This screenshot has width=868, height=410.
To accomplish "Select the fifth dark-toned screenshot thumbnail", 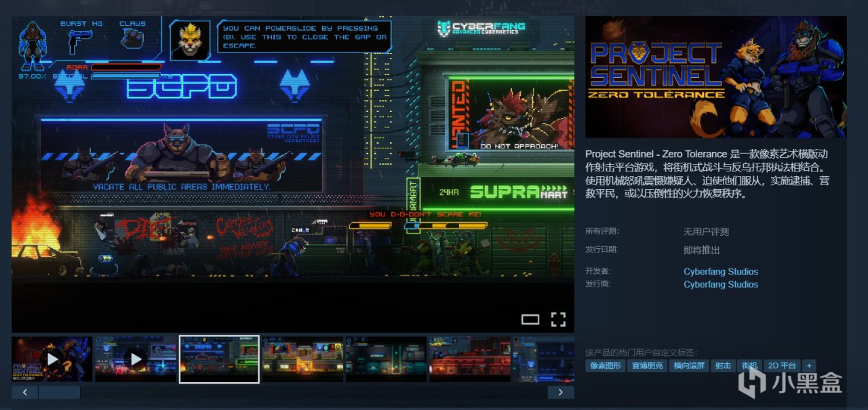I will 386,359.
